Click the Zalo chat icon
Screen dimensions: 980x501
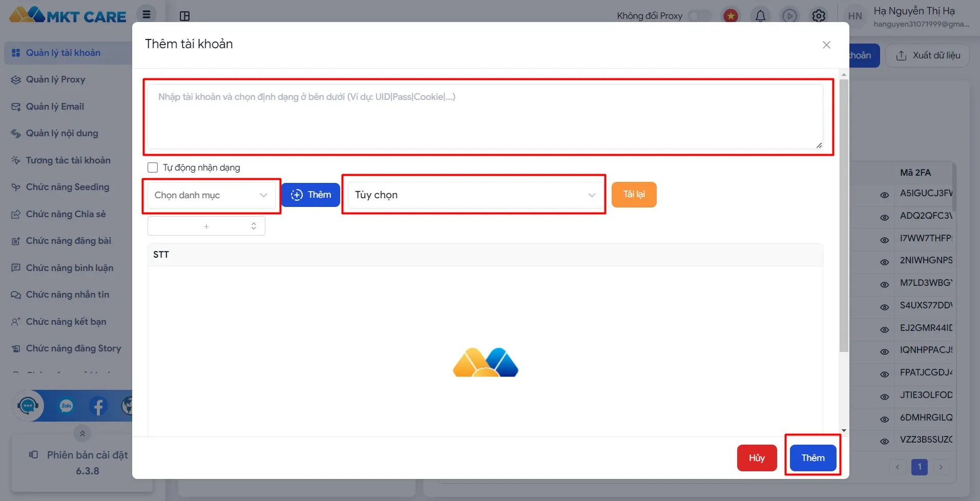tap(67, 406)
